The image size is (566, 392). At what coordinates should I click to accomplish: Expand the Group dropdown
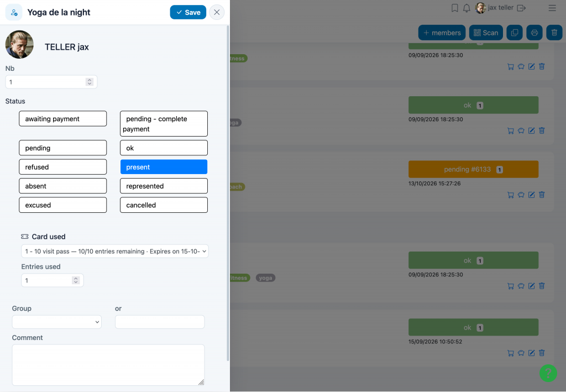coord(57,322)
